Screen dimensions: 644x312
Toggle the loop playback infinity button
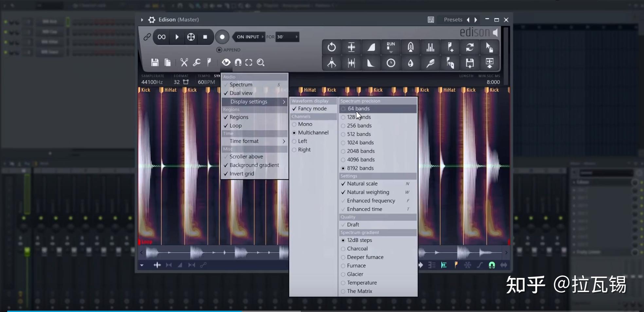tap(161, 37)
